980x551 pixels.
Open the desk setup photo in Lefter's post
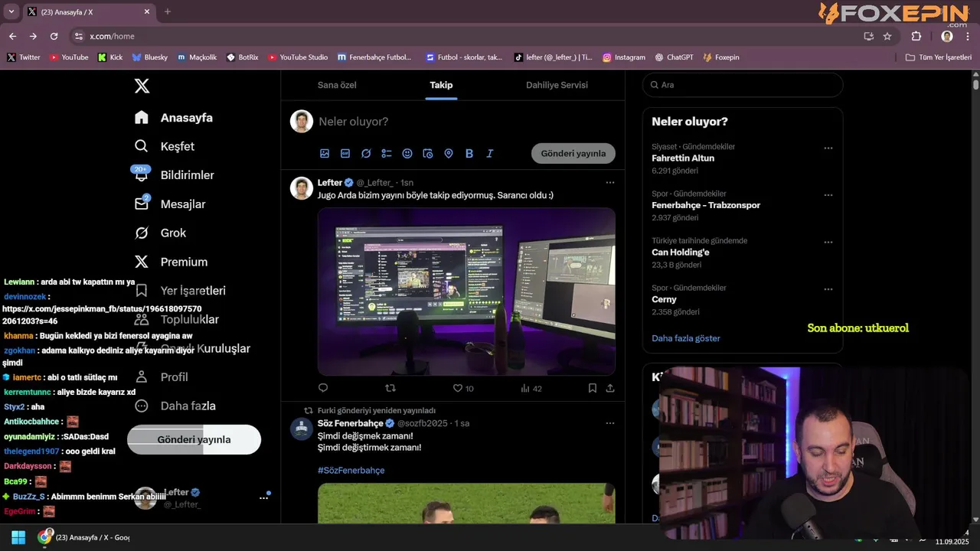pyautogui.click(x=466, y=292)
